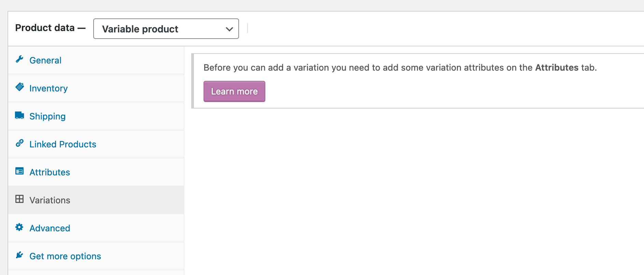
Task: Click the card icon beside Attributes
Action: coord(19,171)
